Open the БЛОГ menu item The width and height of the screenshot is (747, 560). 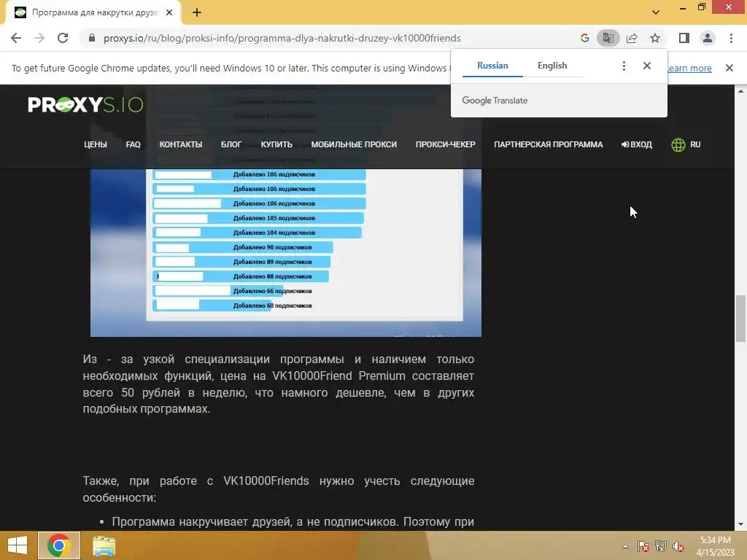(x=231, y=144)
